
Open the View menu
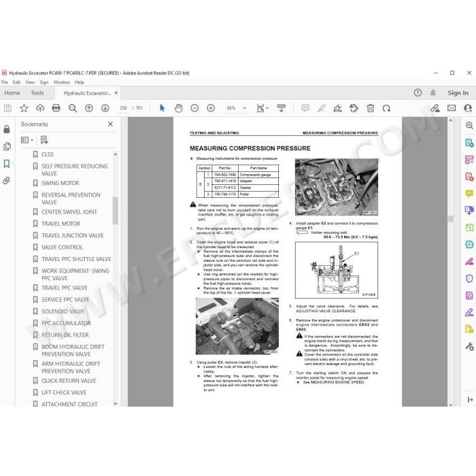[30, 82]
